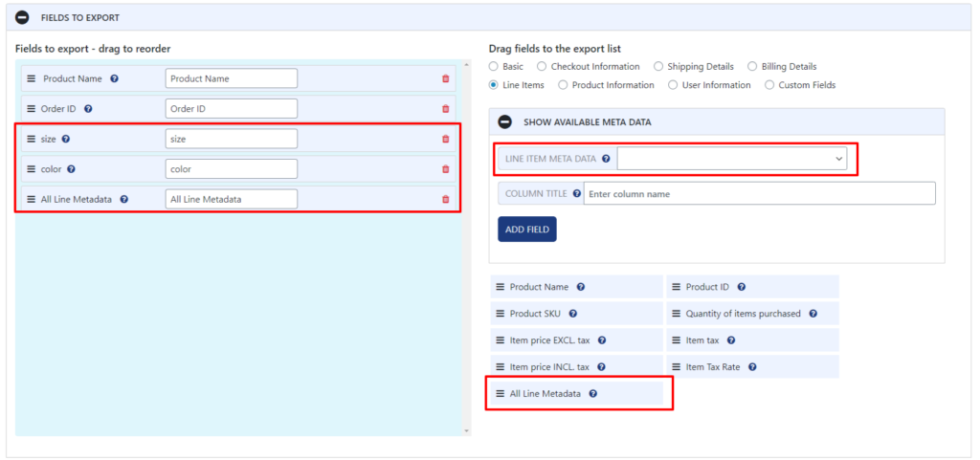Select the Billing Details radio button
Viewport: 980px width, 460px height.
click(752, 66)
